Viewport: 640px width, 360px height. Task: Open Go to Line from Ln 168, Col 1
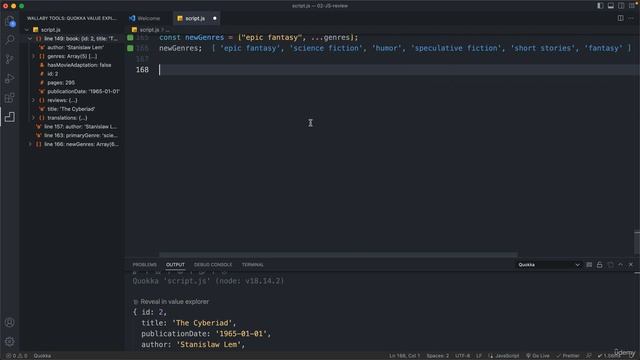404,356
